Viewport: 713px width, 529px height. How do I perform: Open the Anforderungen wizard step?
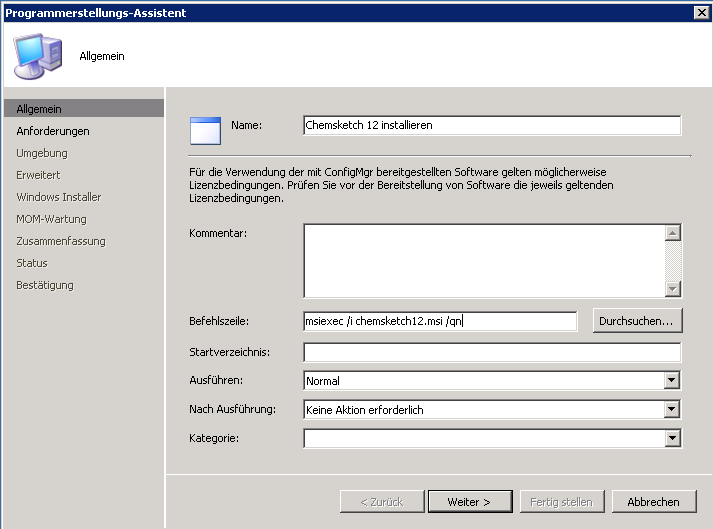[x=53, y=131]
